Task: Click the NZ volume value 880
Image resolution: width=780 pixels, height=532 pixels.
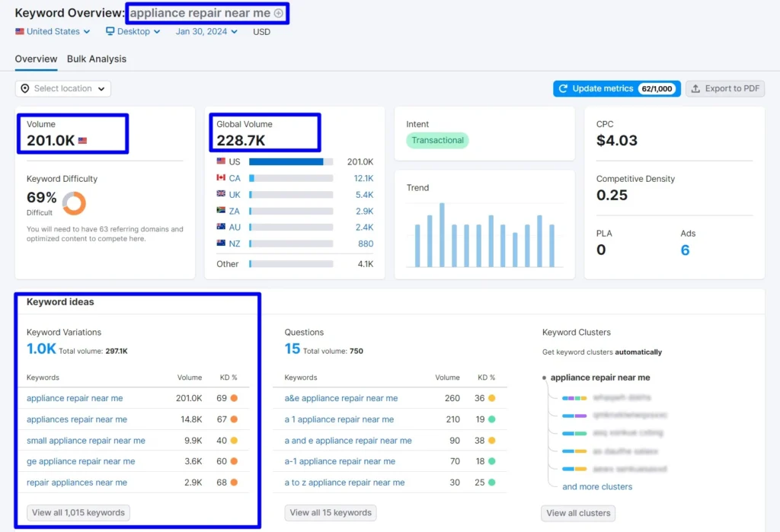Action: (x=366, y=244)
